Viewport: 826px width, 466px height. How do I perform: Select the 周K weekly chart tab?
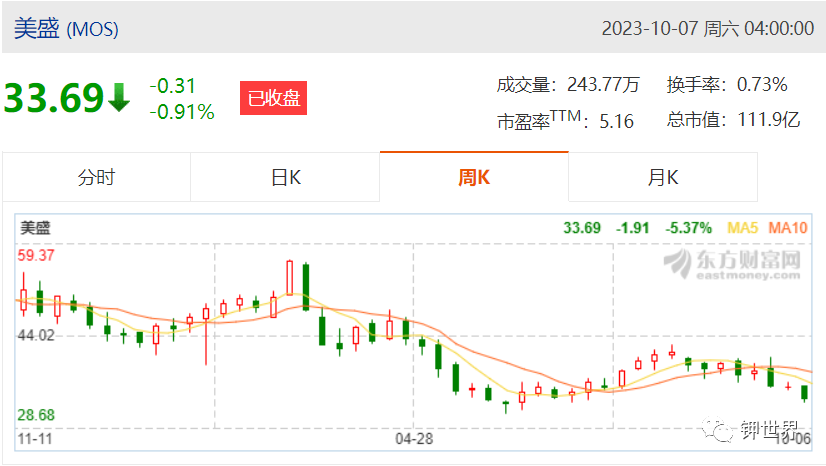(x=474, y=177)
